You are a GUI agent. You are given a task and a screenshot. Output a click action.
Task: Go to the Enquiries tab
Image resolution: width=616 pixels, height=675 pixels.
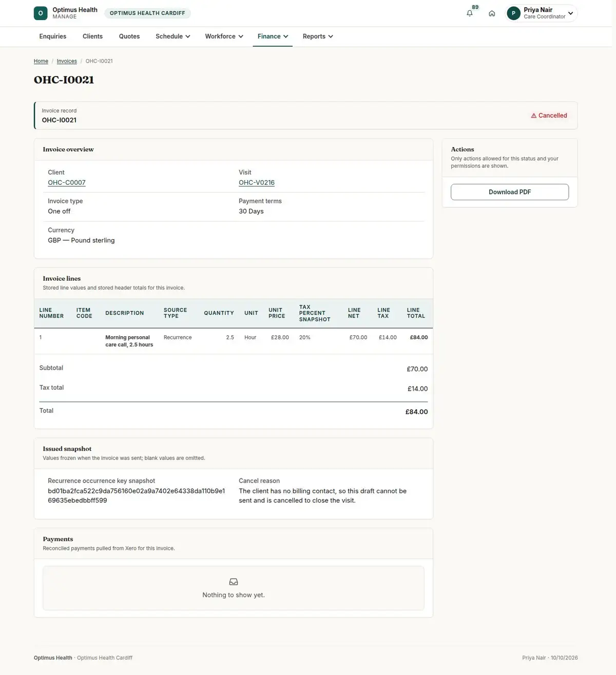coord(53,36)
